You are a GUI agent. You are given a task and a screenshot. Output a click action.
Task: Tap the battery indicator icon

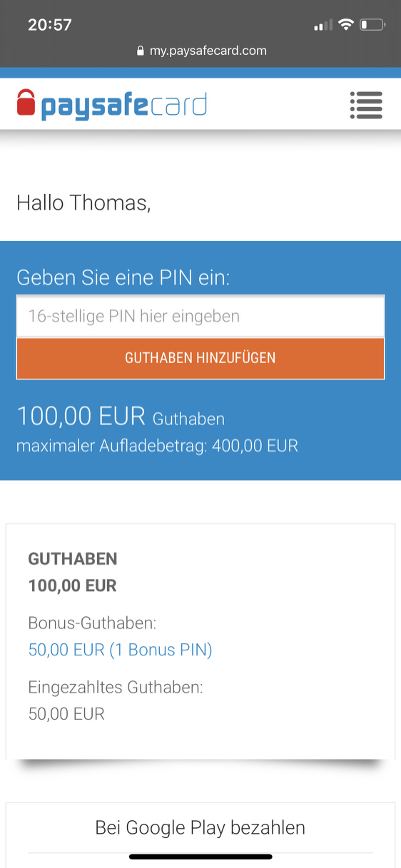(x=372, y=25)
